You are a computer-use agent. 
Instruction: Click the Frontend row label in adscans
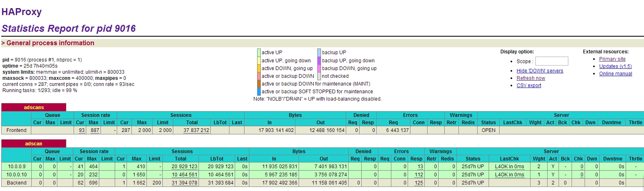click(x=16, y=130)
